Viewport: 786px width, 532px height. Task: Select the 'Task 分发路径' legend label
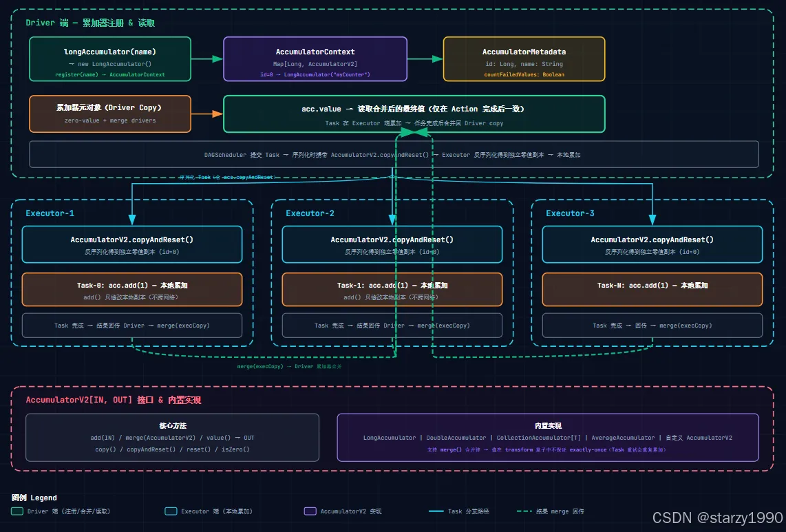[469, 511]
